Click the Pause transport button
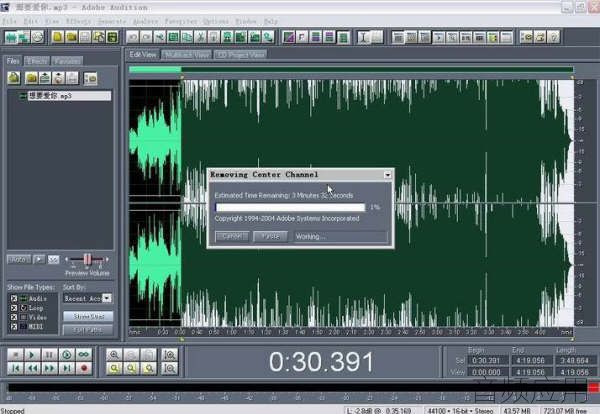This screenshot has width=600, height=414. (x=49, y=355)
